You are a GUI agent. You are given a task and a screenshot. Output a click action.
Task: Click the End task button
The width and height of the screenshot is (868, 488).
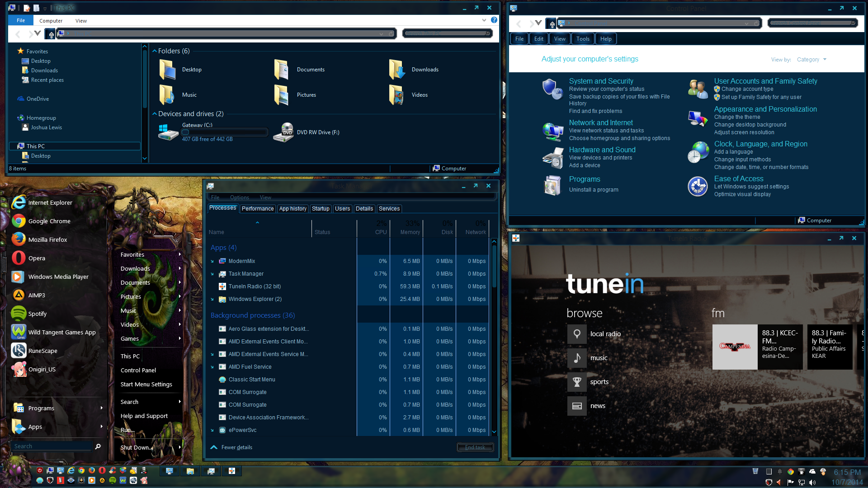click(475, 447)
